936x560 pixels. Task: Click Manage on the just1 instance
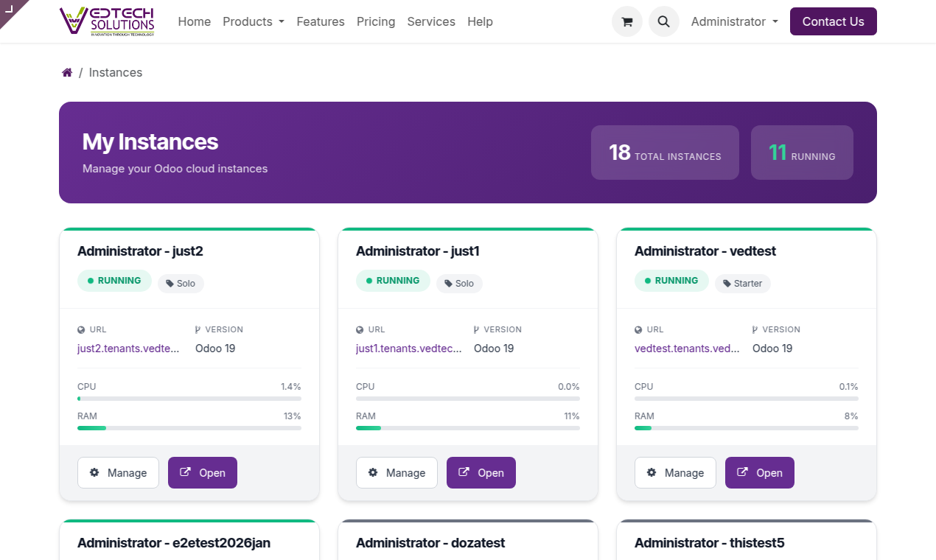397,472
